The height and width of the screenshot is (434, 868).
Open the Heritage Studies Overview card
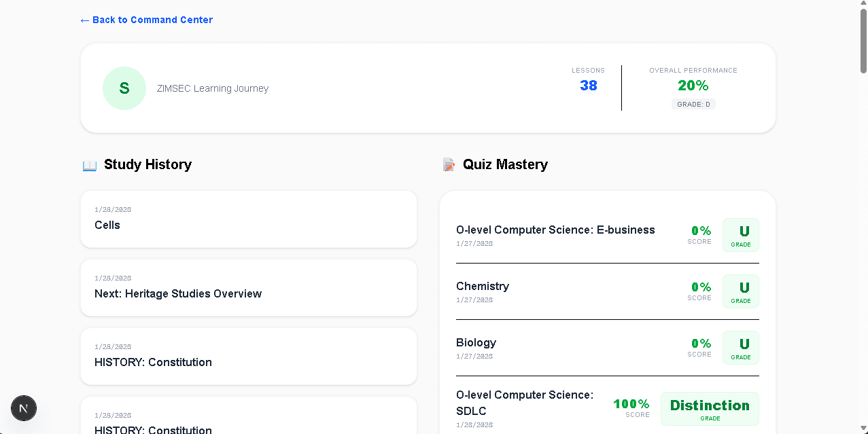pos(249,287)
